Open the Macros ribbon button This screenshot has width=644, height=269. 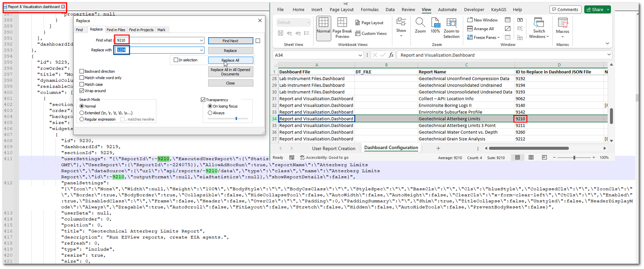click(562, 24)
